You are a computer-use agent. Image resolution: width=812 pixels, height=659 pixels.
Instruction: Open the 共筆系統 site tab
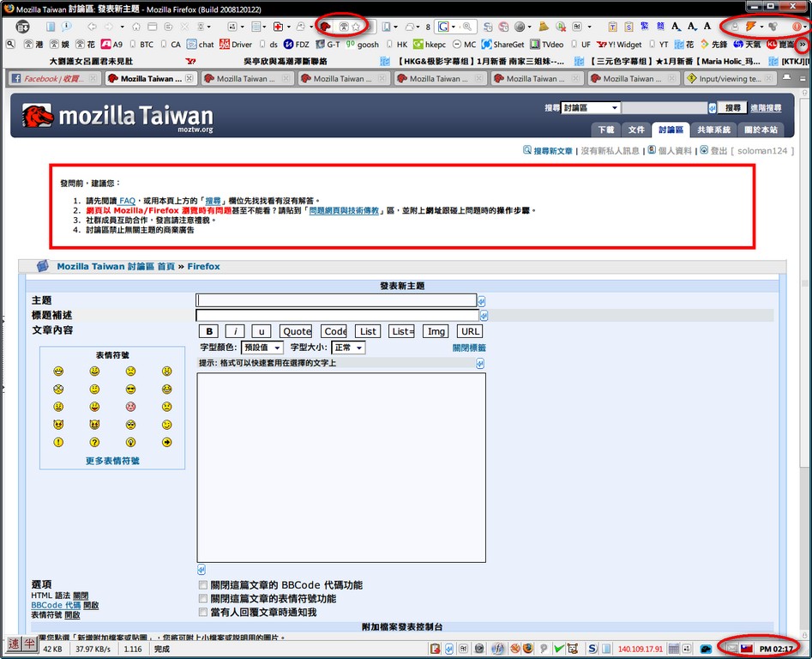[x=713, y=130]
